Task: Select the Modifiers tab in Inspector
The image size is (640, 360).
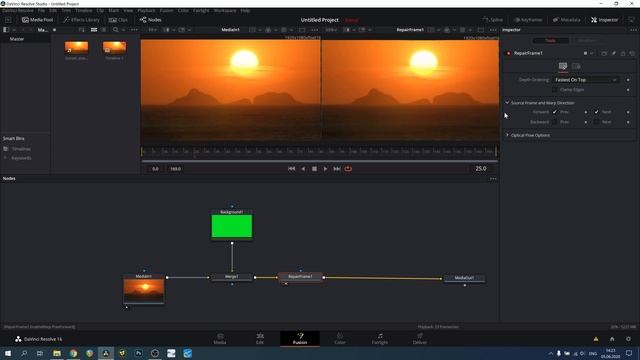Action: coord(587,40)
